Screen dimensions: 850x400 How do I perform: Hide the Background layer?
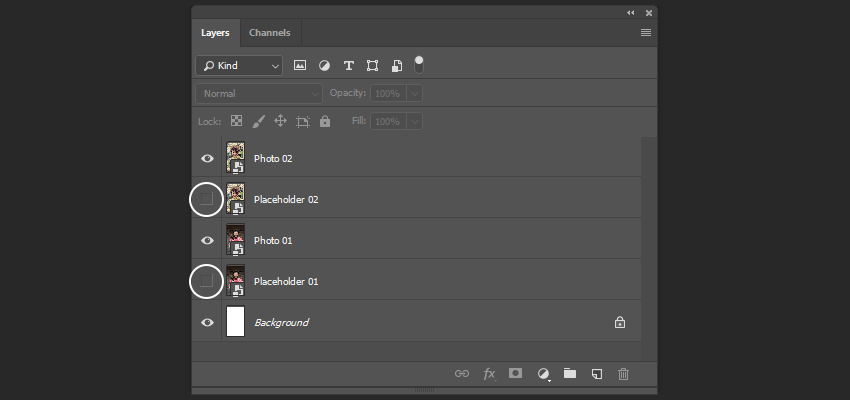click(207, 322)
